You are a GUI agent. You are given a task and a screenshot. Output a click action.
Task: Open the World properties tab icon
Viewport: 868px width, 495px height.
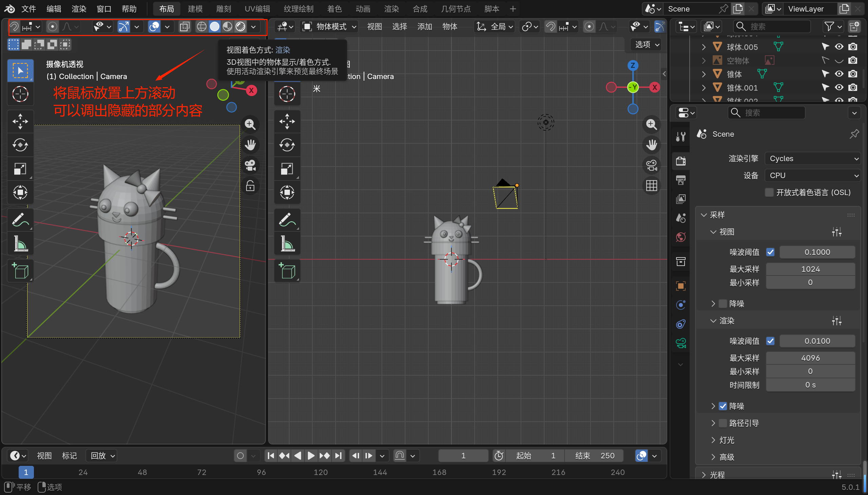coord(680,237)
